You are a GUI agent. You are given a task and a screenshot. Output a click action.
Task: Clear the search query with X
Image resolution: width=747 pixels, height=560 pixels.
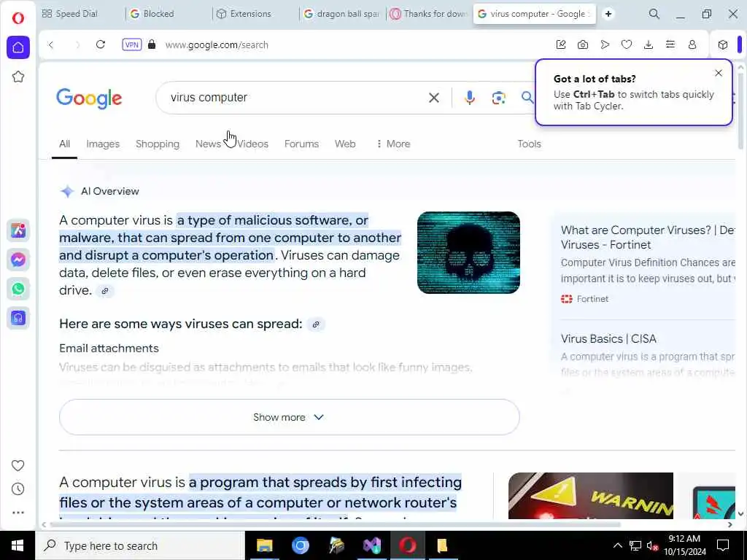433,98
